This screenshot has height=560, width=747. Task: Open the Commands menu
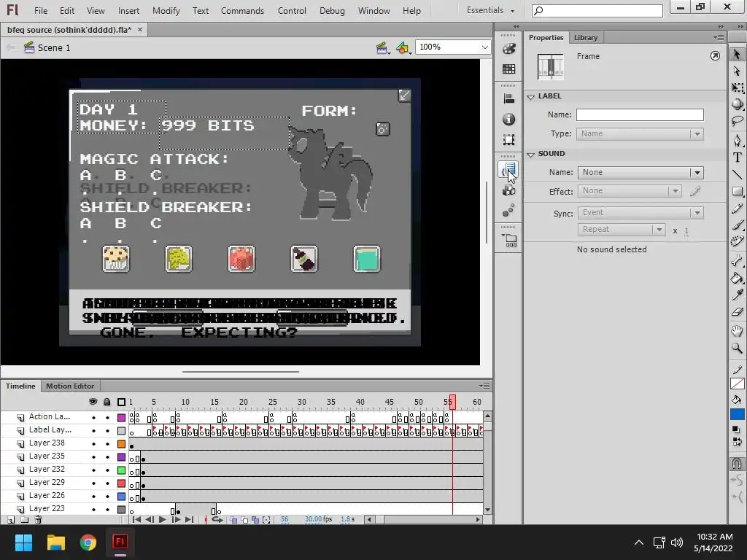242,10
